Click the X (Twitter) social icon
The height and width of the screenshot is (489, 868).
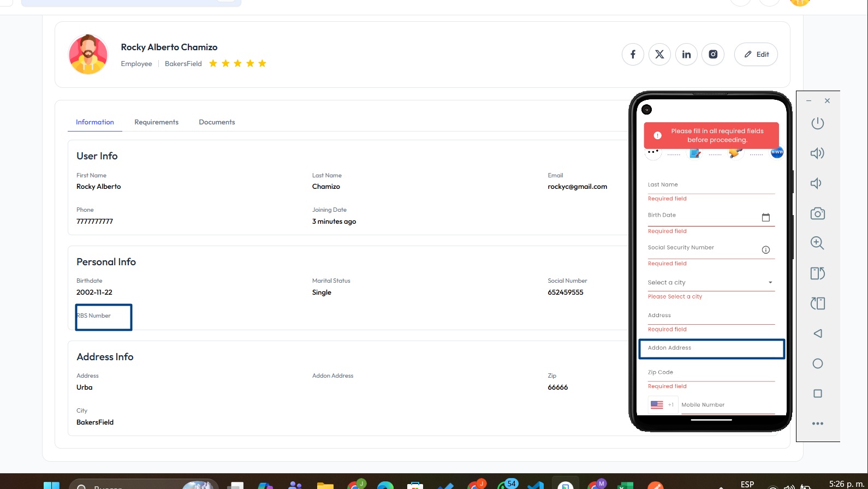coord(659,55)
